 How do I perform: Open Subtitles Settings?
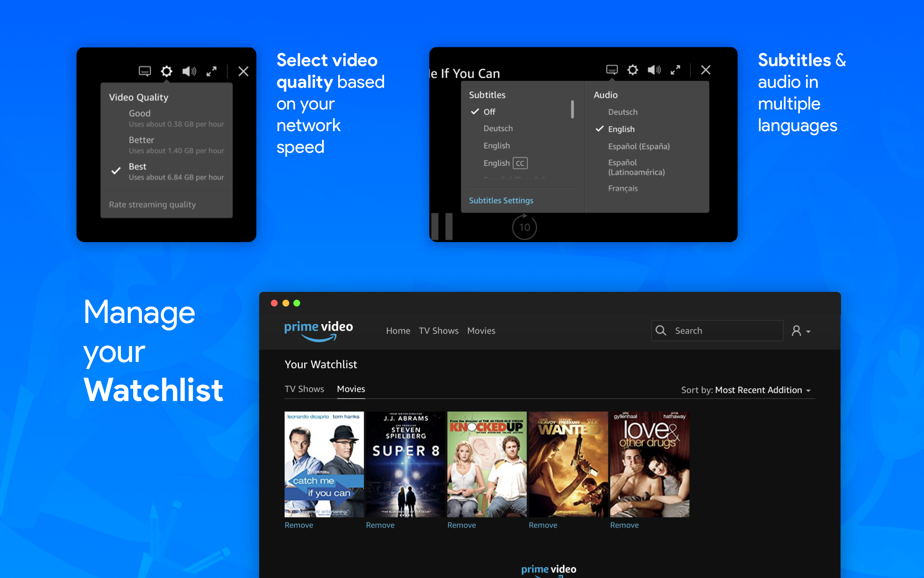[x=501, y=200]
